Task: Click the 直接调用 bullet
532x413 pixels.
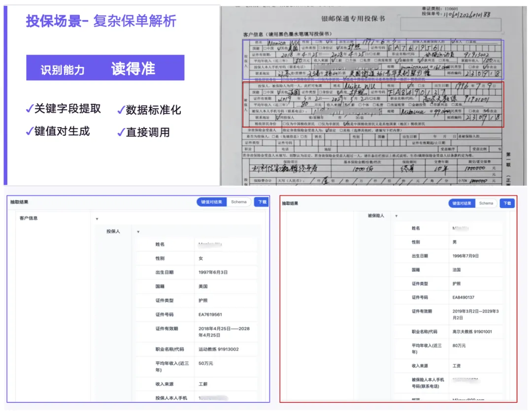Action: [x=143, y=132]
